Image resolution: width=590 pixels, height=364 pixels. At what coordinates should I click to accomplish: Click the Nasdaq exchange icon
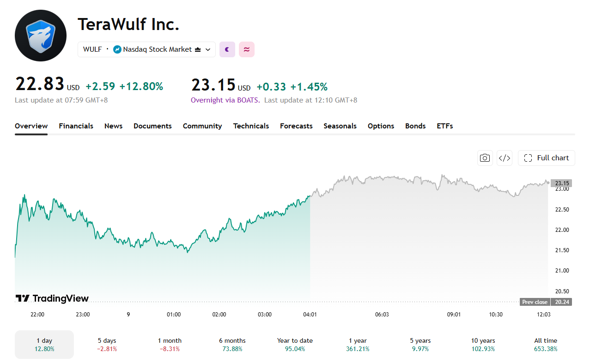117,49
